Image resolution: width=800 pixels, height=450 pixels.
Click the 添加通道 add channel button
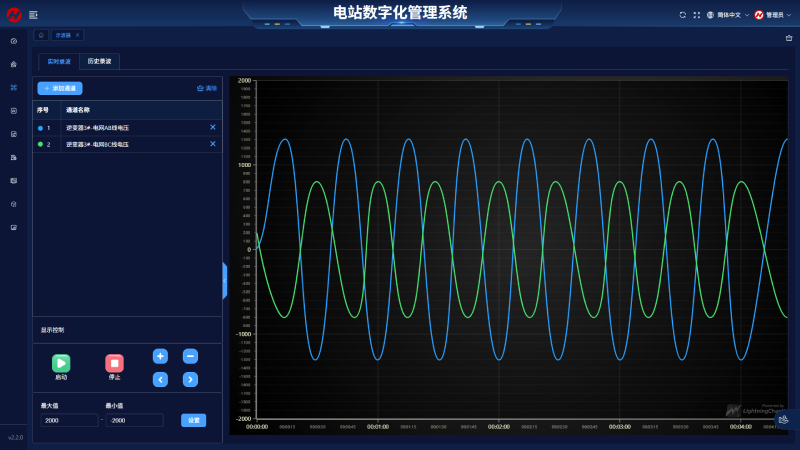60,88
